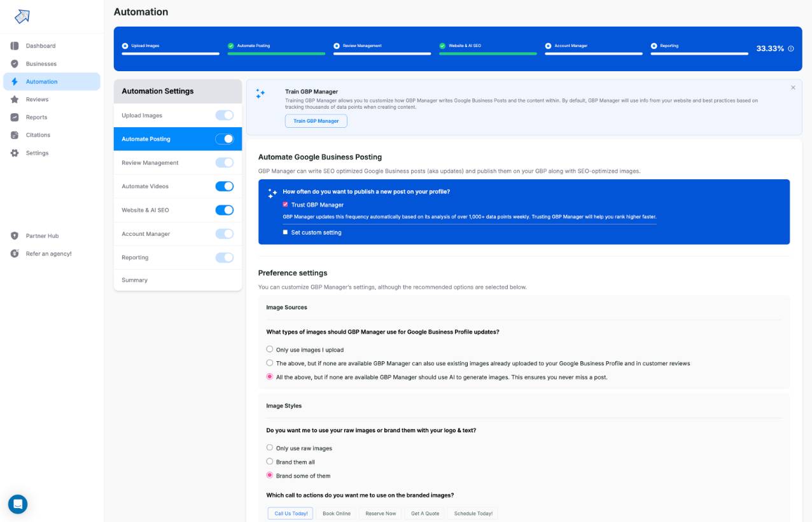Open the Partner Hub link

click(x=43, y=236)
